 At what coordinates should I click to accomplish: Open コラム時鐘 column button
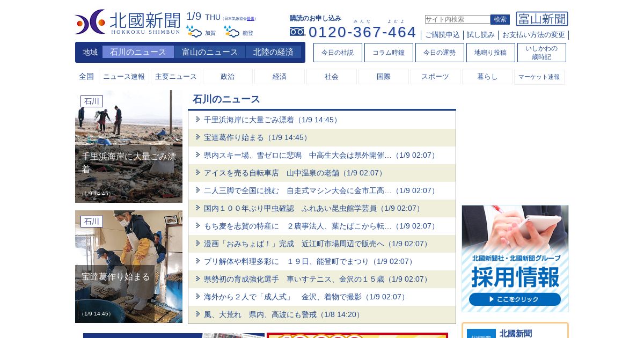[x=389, y=53]
